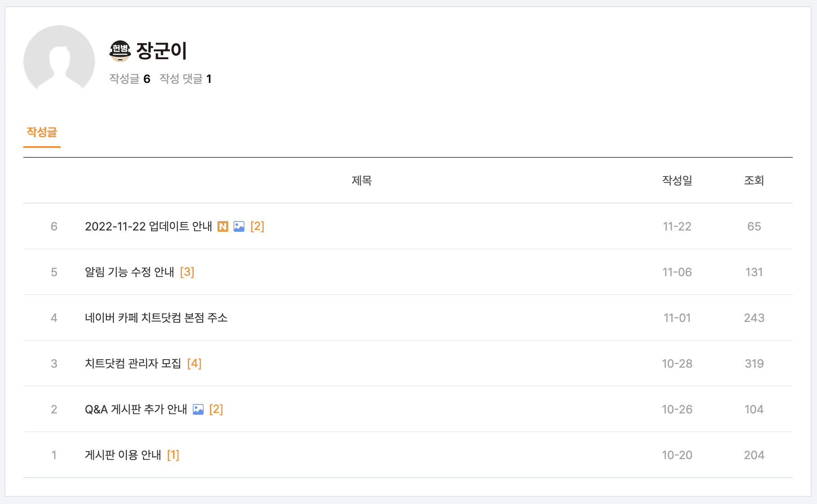
Task: Click comment count [4] on 관리자 모집 post
Action: pos(194,364)
